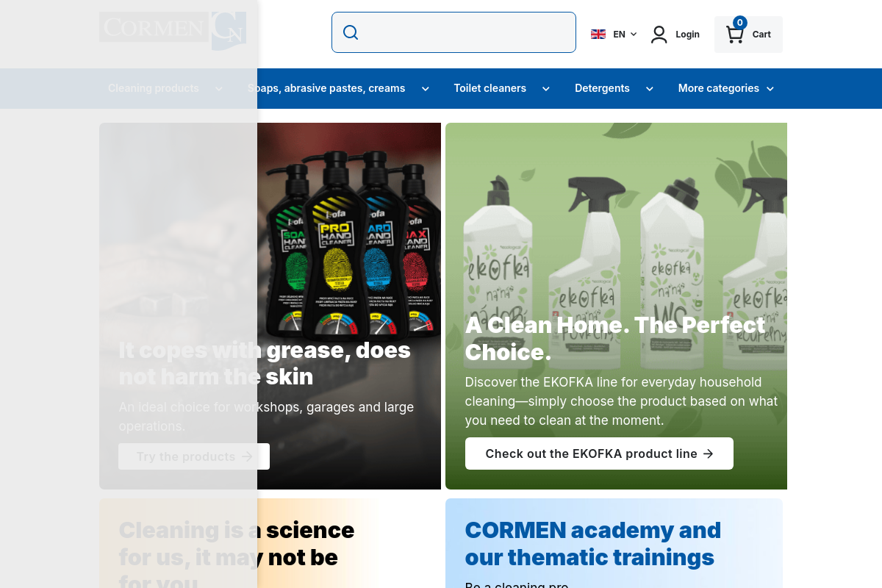The height and width of the screenshot is (588, 882).
Task: Open Soaps, abrasive pastes, creams menu
Action: click(x=326, y=88)
